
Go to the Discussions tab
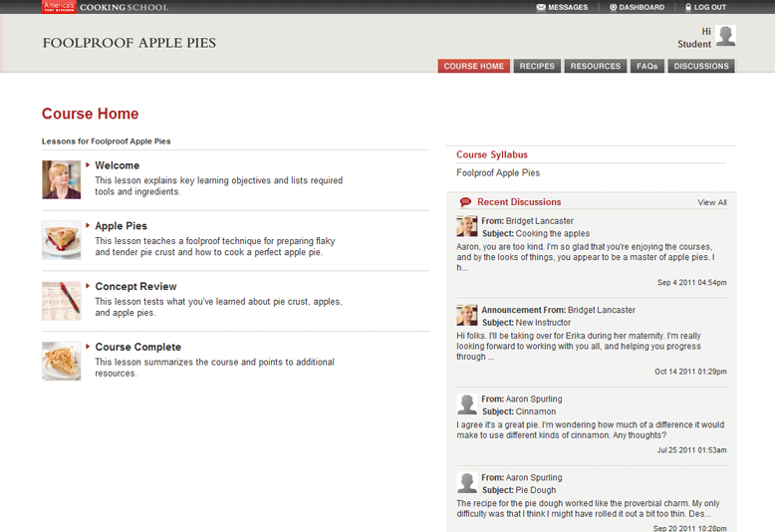coord(701,66)
